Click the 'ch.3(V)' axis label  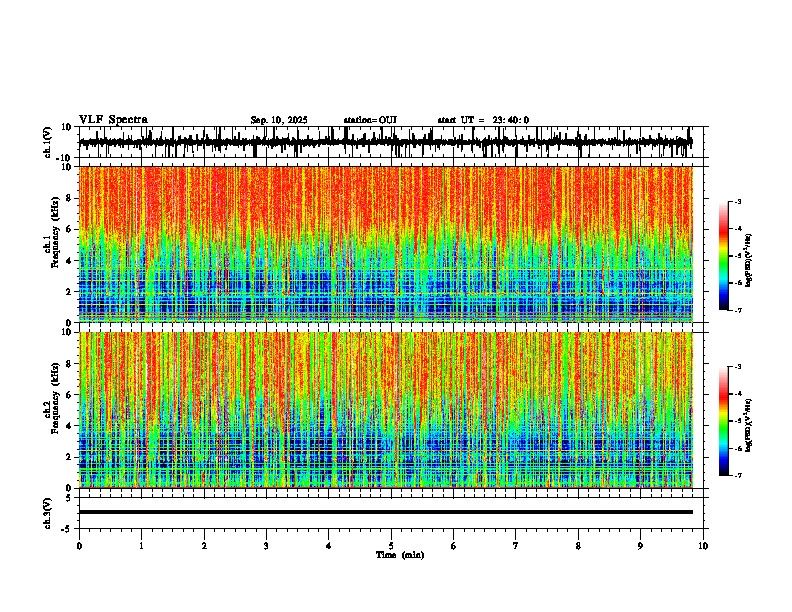click(48, 513)
